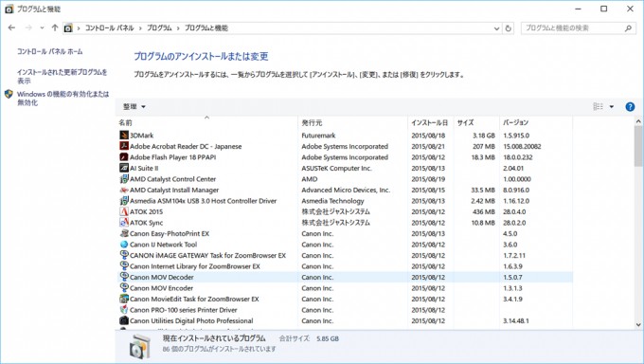Click the 5.85 GB total size value
Image resolution: width=644 pixels, height=364 pixels.
pos(328,339)
